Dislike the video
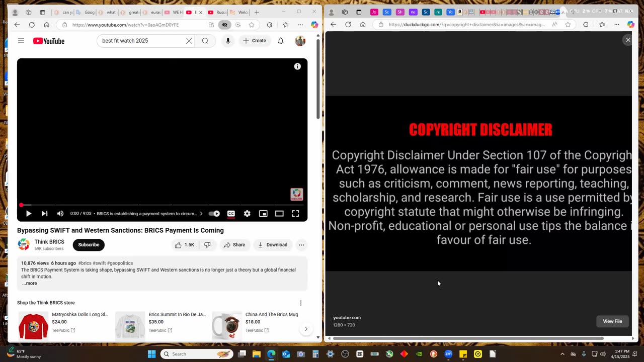The width and height of the screenshot is (644, 362). pyautogui.click(x=207, y=245)
